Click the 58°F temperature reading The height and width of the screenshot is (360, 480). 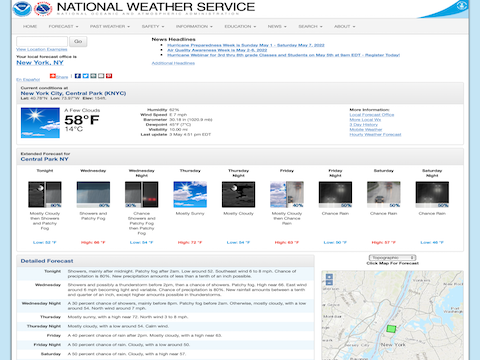82,120
